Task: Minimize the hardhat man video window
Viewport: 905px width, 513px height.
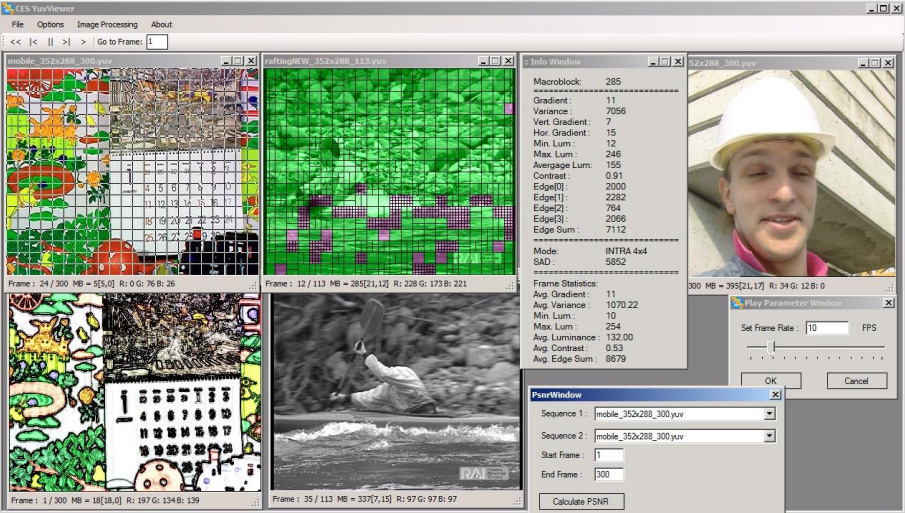Action: coord(863,63)
